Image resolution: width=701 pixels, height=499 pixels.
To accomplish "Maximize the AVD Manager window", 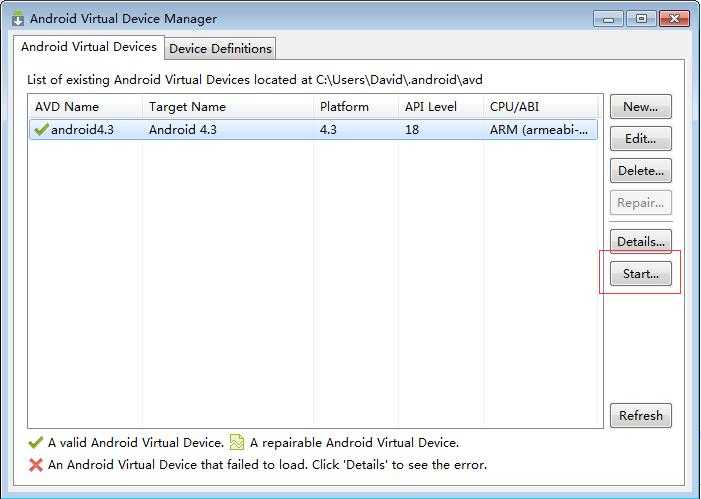I will [x=641, y=19].
